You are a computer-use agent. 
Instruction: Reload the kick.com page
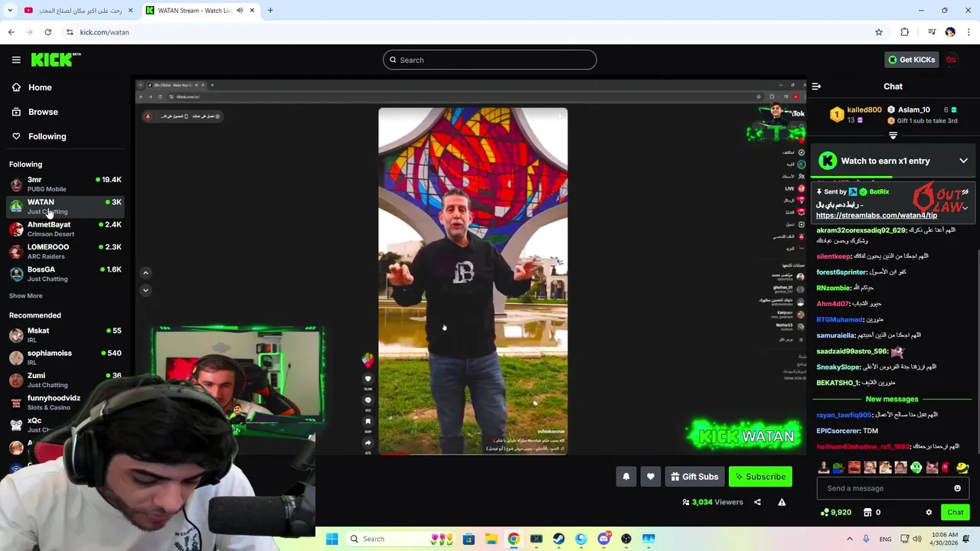coord(47,32)
